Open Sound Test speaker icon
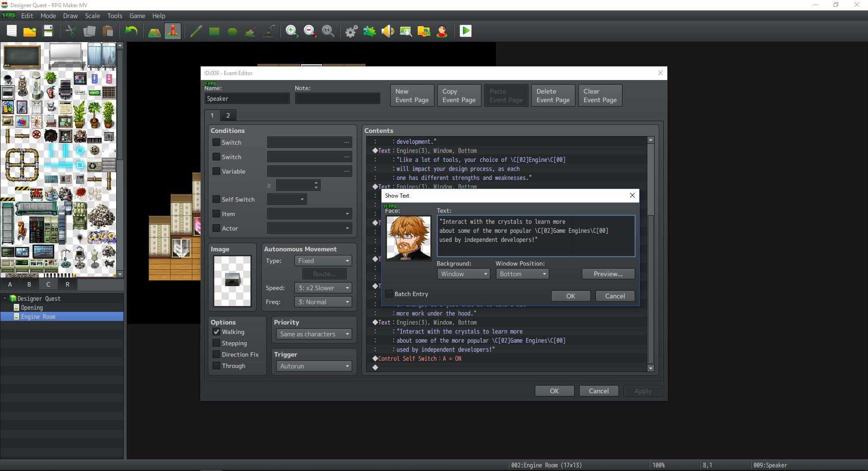 click(x=388, y=31)
